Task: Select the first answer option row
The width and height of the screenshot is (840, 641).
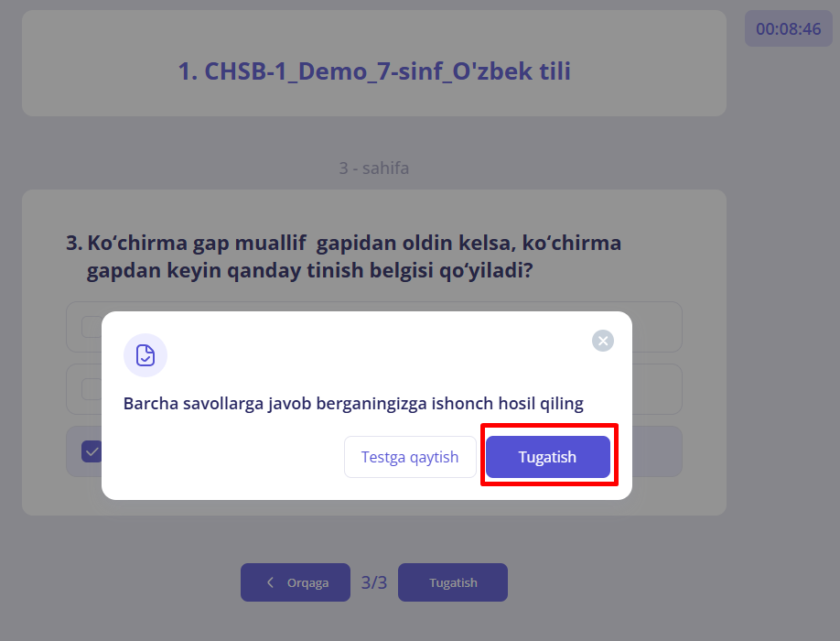Action: (374, 327)
